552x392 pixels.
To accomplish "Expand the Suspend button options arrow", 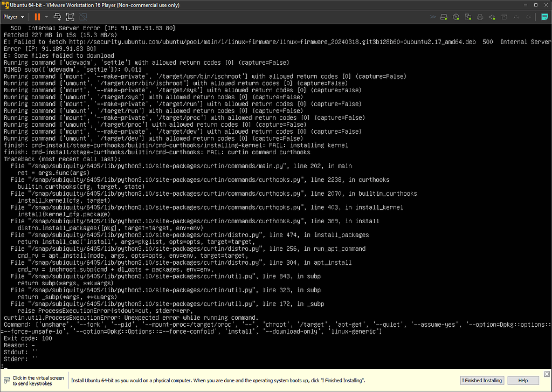I will (47, 17).
